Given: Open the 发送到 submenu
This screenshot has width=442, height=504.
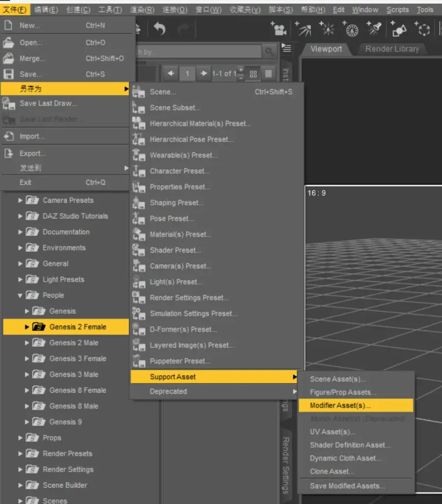Looking at the screenshot, I should coord(65,168).
